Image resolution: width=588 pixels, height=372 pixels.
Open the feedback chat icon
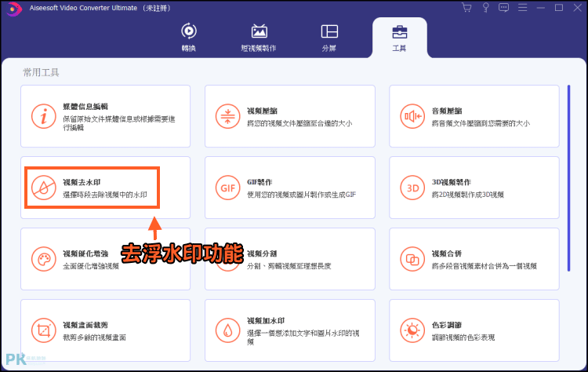(503, 8)
